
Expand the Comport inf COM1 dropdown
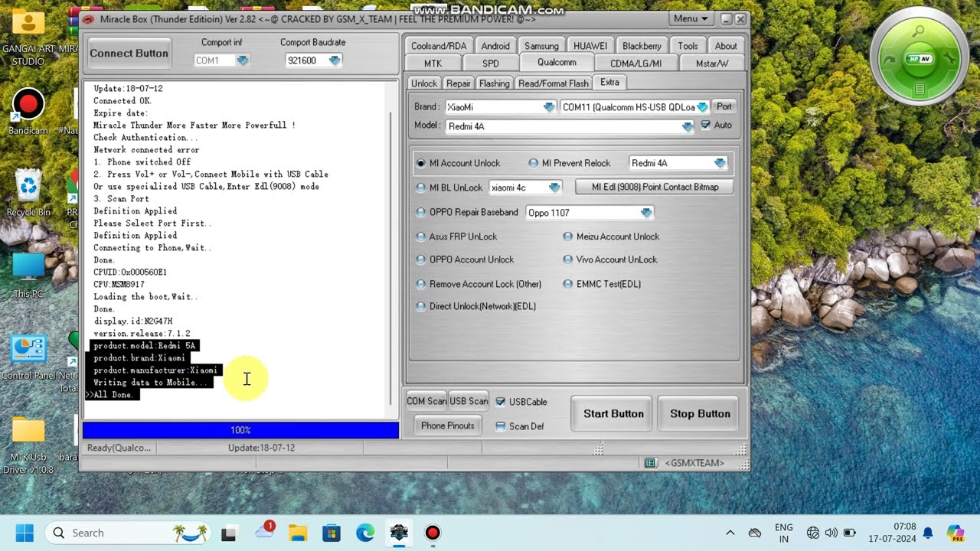243,60
